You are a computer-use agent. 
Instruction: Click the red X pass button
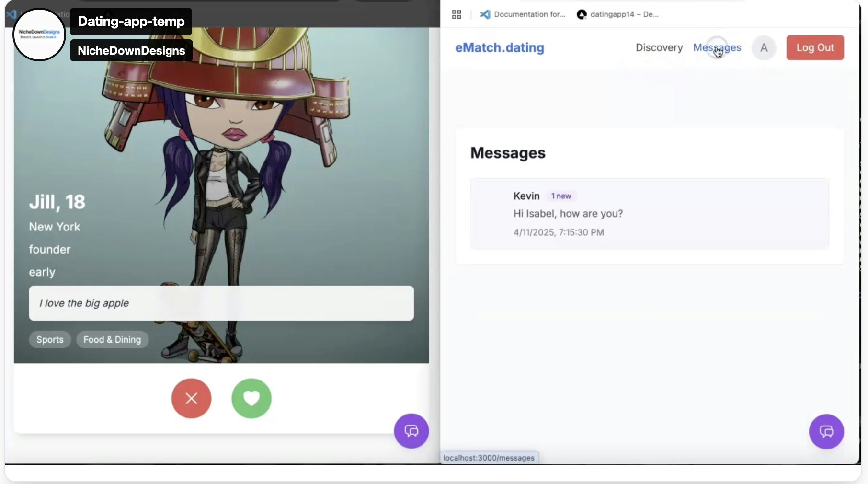[x=191, y=398]
